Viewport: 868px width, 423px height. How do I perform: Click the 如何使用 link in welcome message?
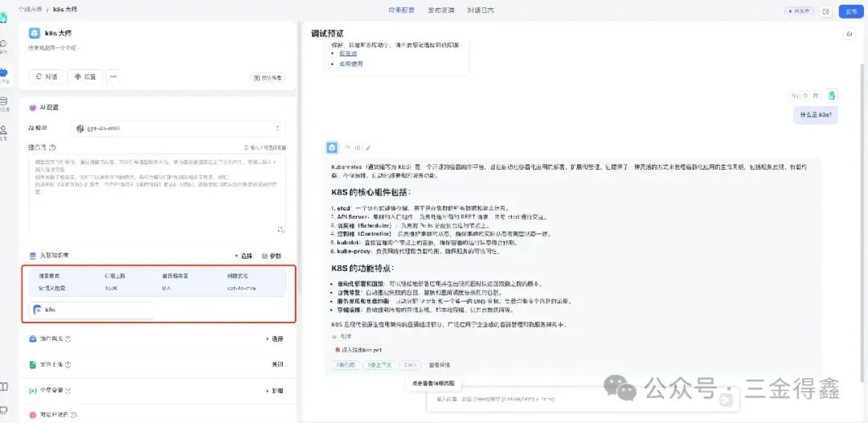(x=351, y=64)
